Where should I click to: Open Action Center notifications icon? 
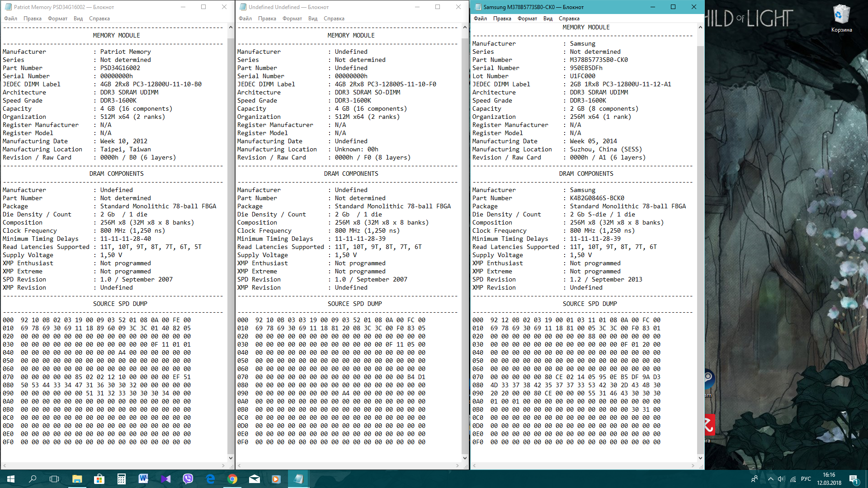point(854,479)
